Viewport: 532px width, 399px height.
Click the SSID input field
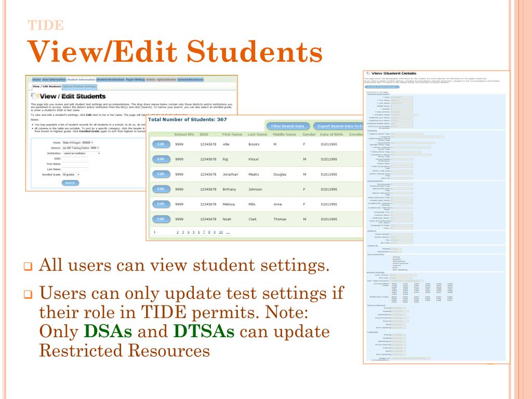(x=75, y=158)
